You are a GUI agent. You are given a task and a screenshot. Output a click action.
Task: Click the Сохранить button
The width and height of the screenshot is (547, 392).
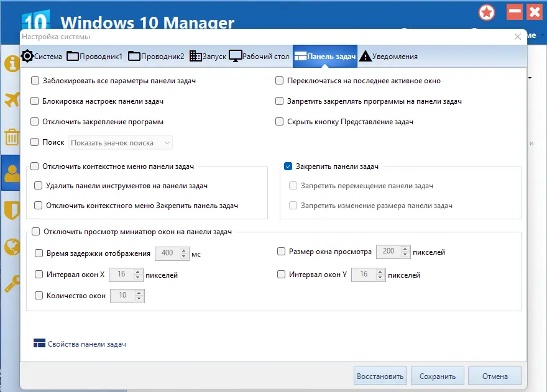point(438,376)
